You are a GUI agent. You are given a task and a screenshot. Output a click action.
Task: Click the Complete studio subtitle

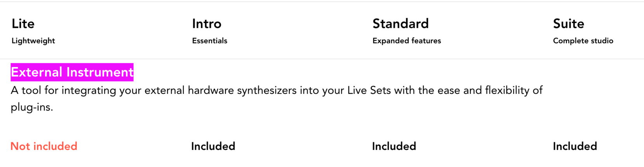[583, 41]
